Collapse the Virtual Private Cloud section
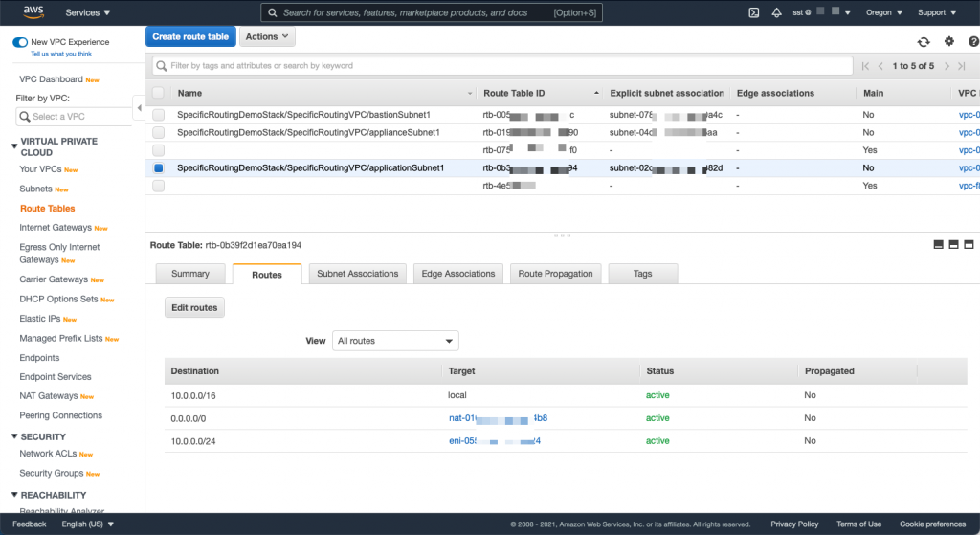The width and height of the screenshot is (980, 535). tap(14, 146)
